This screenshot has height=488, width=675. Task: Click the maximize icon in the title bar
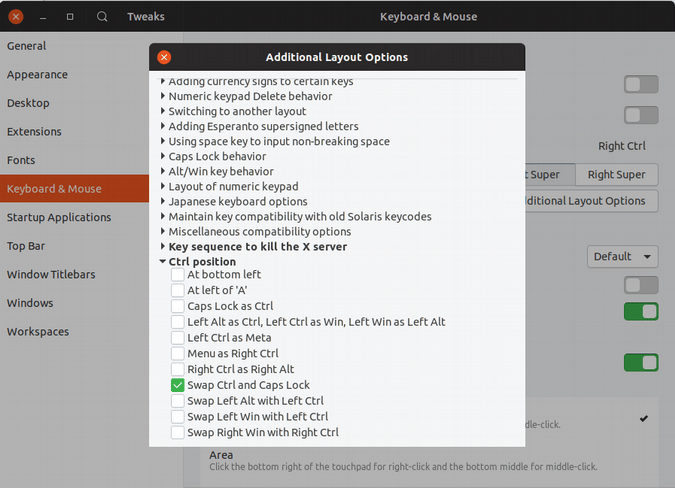(70, 17)
